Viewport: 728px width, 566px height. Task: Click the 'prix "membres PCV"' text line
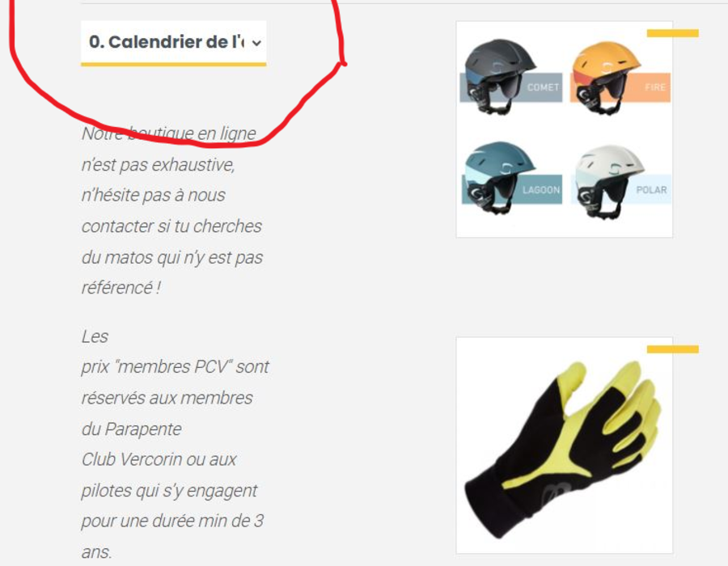175,366
